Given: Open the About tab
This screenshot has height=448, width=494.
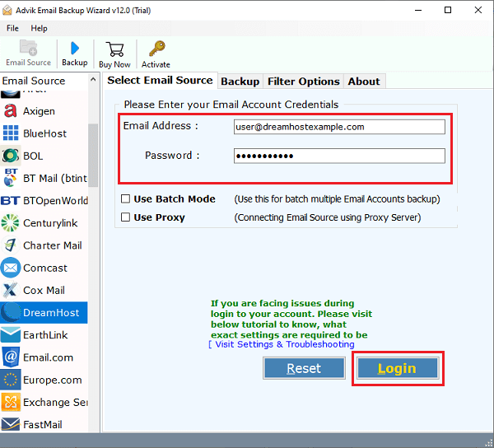Looking at the screenshot, I should point(364,82).
